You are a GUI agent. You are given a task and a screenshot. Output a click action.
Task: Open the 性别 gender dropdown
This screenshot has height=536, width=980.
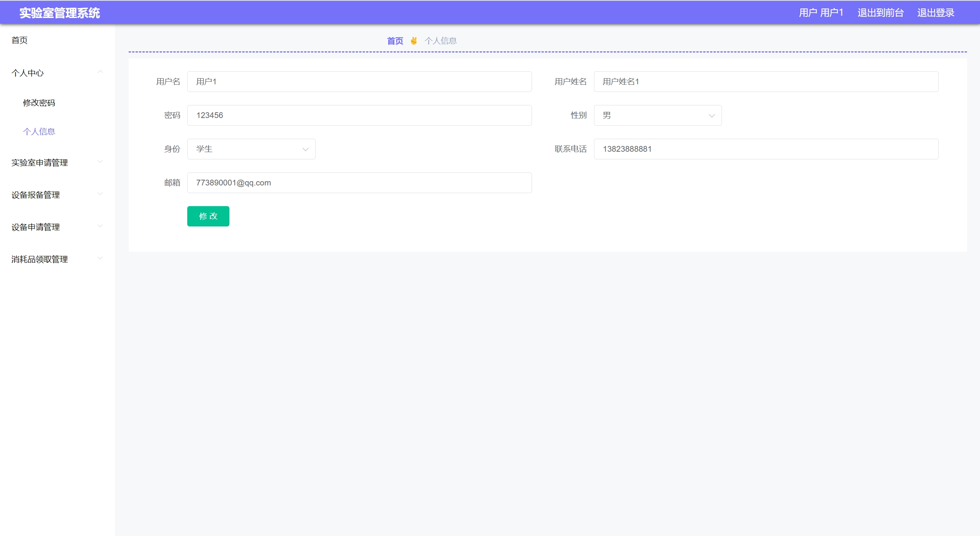coord(657,115)
